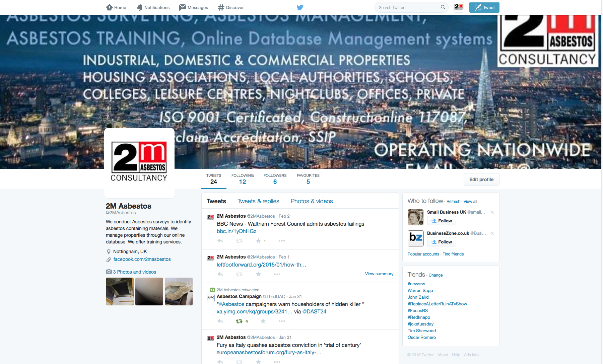603x364 pixels.
Task: Open more options on Asbestos Campaign tweet
Action: (x=282, y=321)
